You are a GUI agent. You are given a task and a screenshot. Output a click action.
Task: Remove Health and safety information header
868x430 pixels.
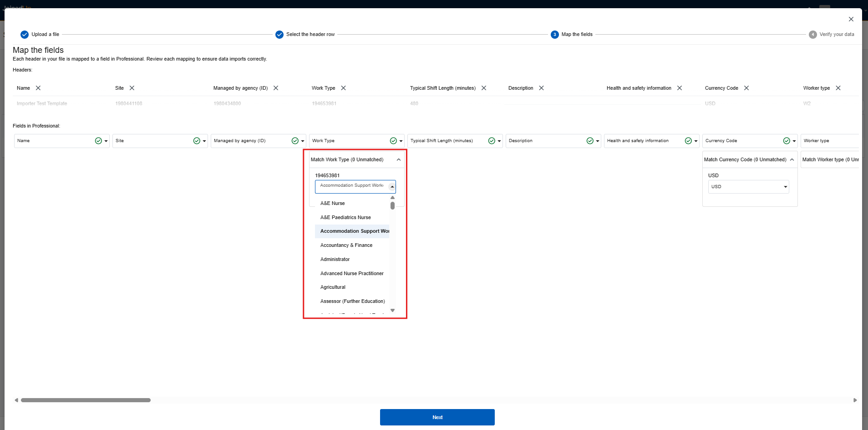click(x=680, y=88)
